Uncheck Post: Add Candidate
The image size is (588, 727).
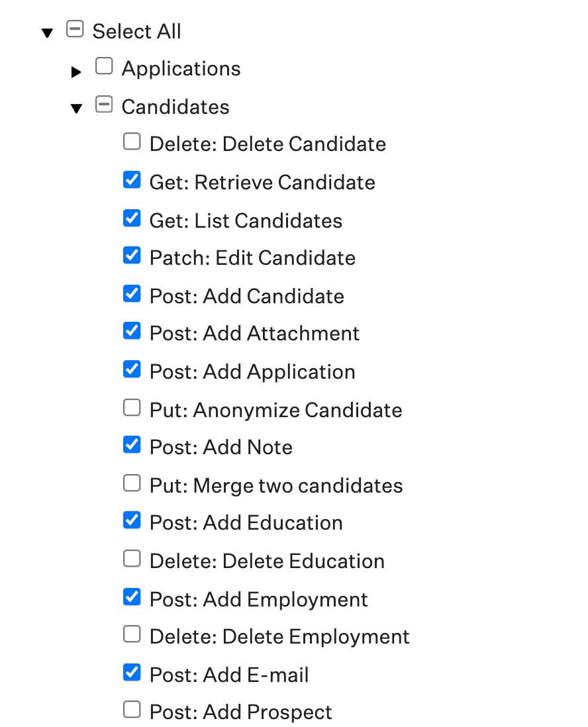point(132,293)
